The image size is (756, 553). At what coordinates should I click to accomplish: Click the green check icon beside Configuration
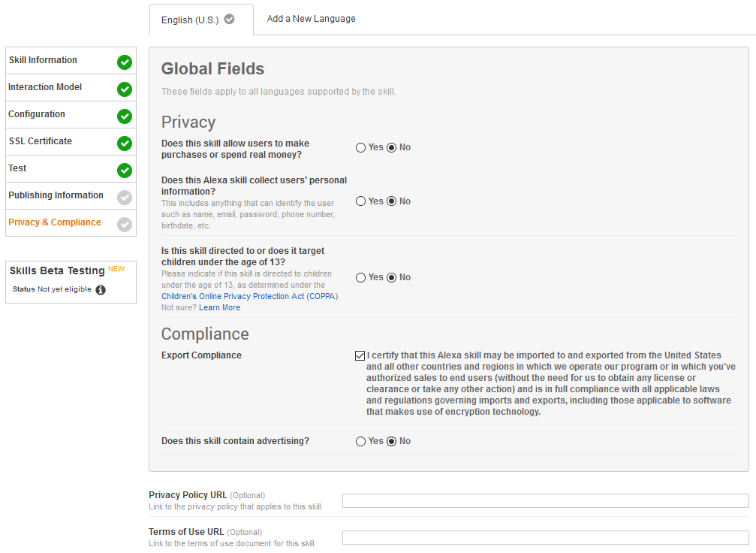tap(125, 116)
